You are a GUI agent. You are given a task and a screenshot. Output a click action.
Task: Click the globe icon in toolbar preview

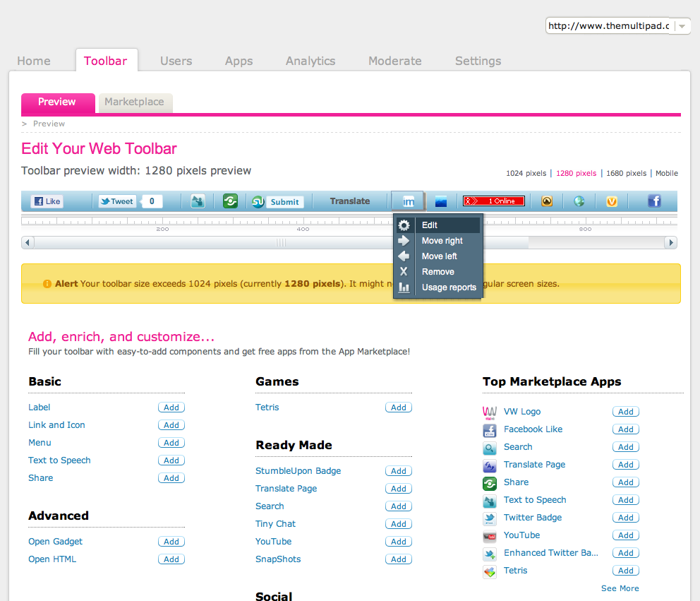(x=579, y=201)
